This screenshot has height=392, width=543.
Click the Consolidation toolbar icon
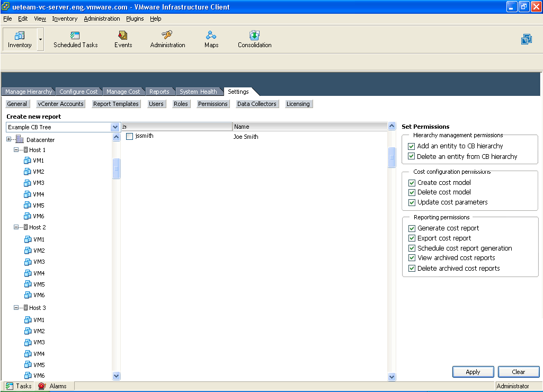[254, 35]
